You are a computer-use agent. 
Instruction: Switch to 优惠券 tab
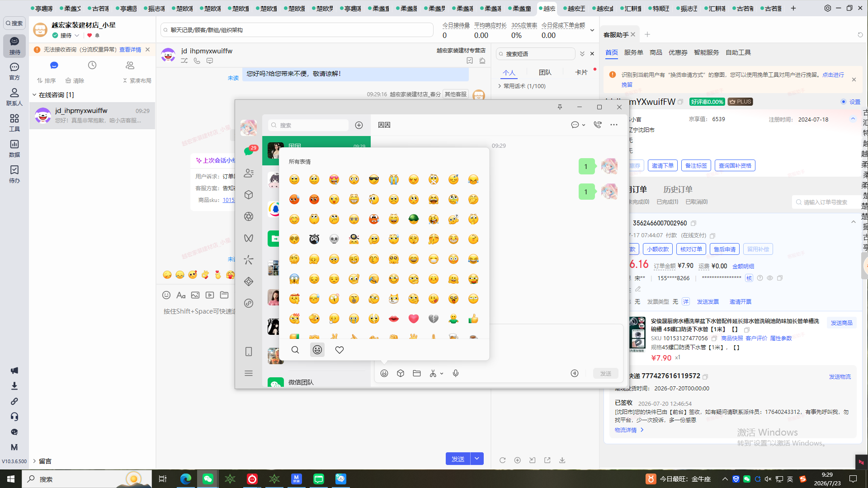[x=678, y=53]
